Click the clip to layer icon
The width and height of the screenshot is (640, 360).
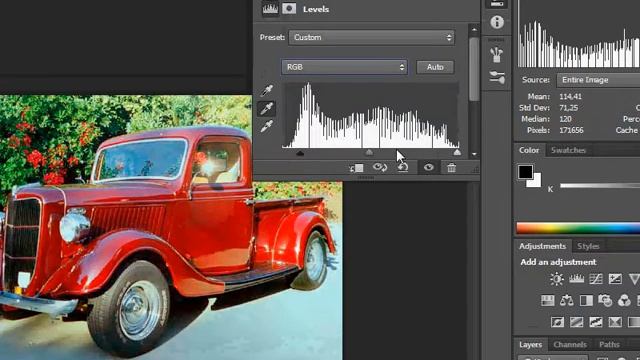(356, 168)
